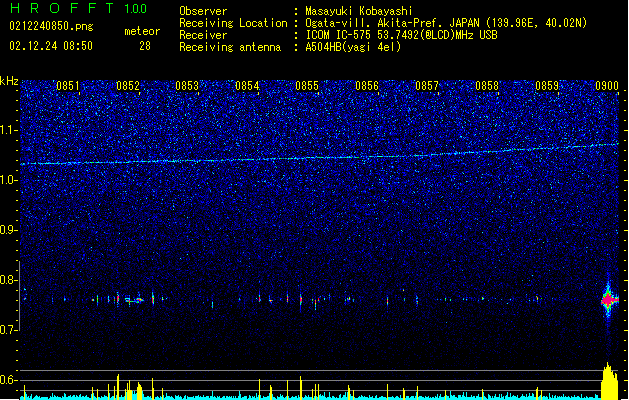Click the strong red meteor echo near 0900
This screenshot has height=400, width=629.
(x=609, y=300)
